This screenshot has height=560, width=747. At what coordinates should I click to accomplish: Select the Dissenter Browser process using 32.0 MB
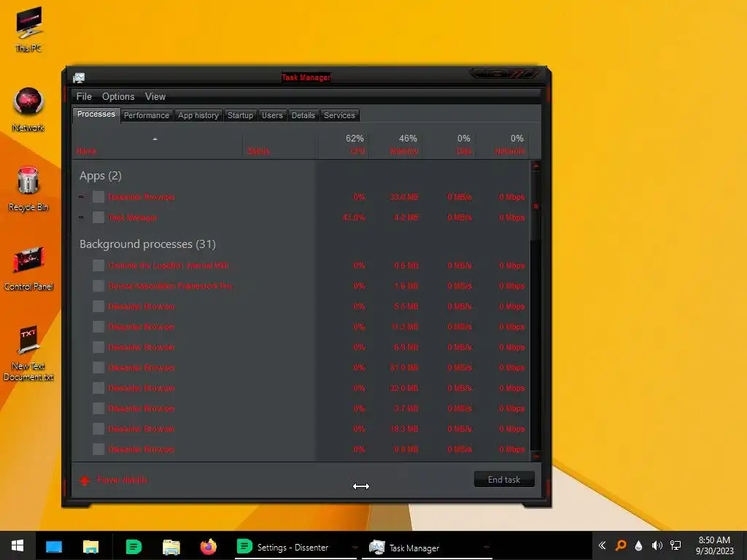click(141, 388)
